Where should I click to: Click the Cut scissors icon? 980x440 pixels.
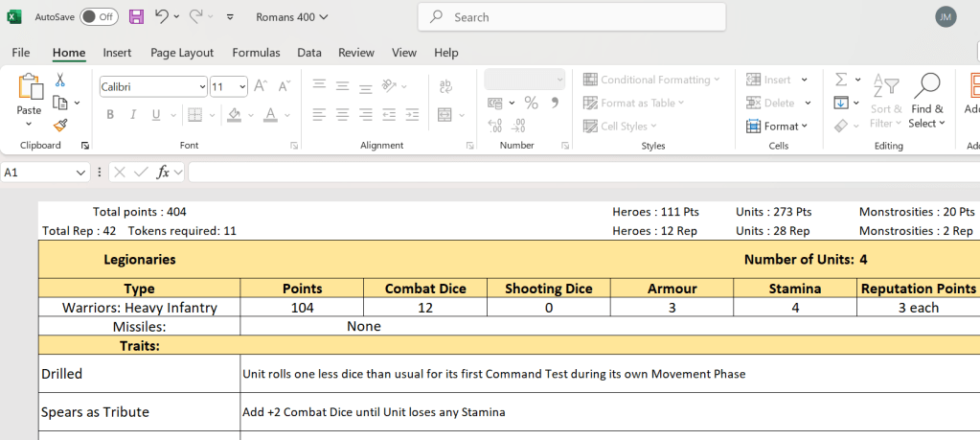60,81
